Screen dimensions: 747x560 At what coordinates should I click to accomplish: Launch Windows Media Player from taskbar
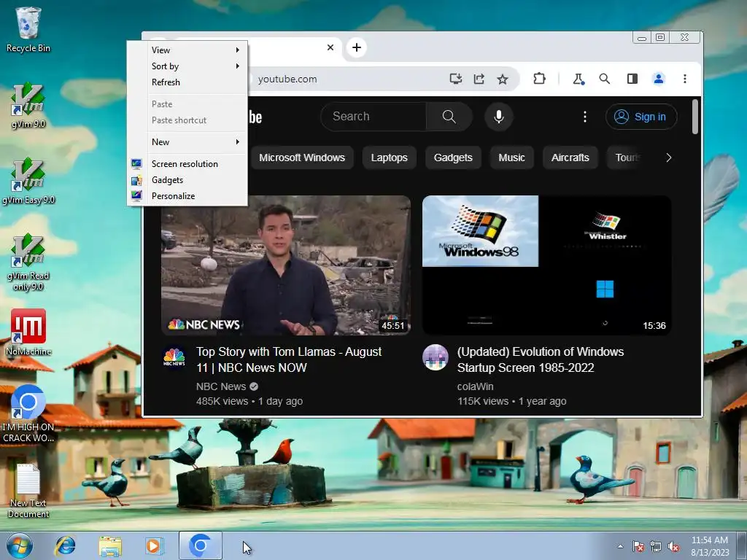(155, 545)
